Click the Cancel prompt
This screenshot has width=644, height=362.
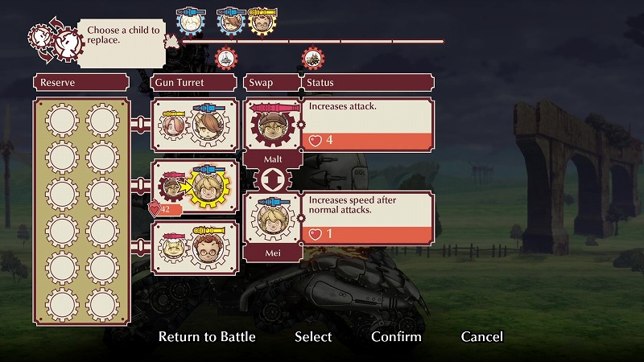pyautogui.click(x=481, y=336)
